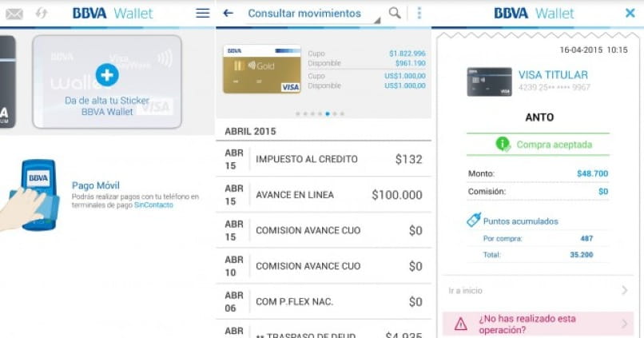This screenshot has height=338, width=644.
Task: Tap Da de alta tu Sticker card
Action: click(x=107, y=82)
